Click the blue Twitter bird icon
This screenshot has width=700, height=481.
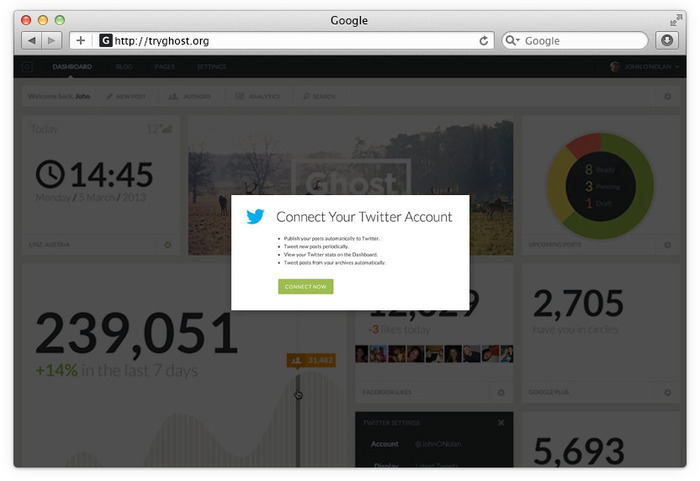[x=255, y=217]
